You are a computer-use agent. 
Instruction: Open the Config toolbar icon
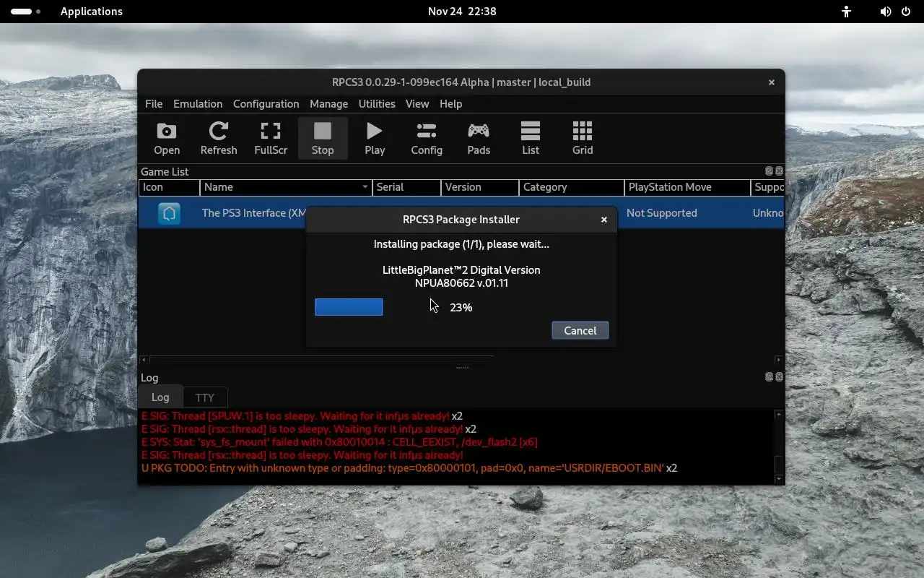(x=427, y=139)
